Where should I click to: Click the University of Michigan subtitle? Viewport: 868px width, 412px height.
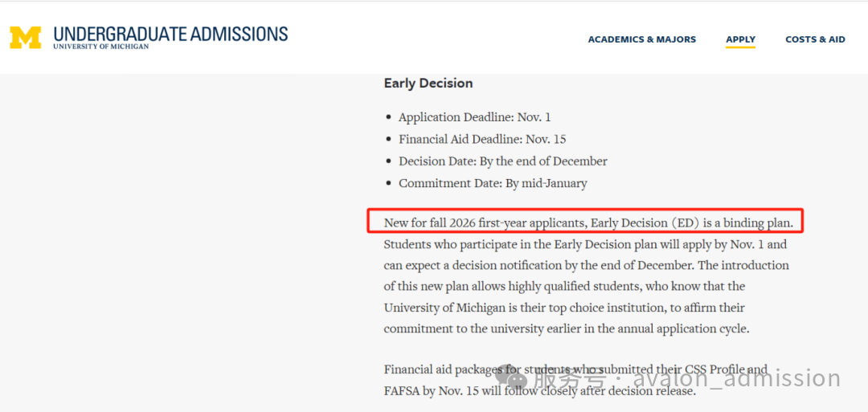coord(101,47)
